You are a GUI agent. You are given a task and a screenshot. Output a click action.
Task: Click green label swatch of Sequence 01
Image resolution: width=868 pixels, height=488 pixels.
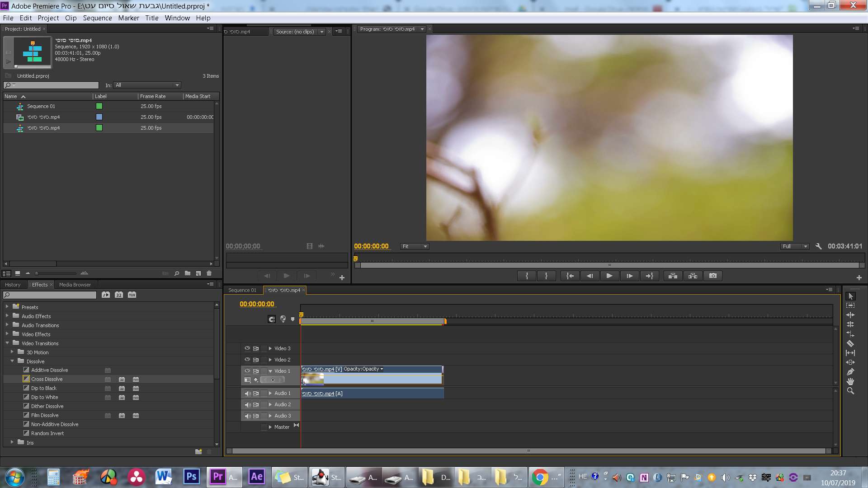coord(99,106)
